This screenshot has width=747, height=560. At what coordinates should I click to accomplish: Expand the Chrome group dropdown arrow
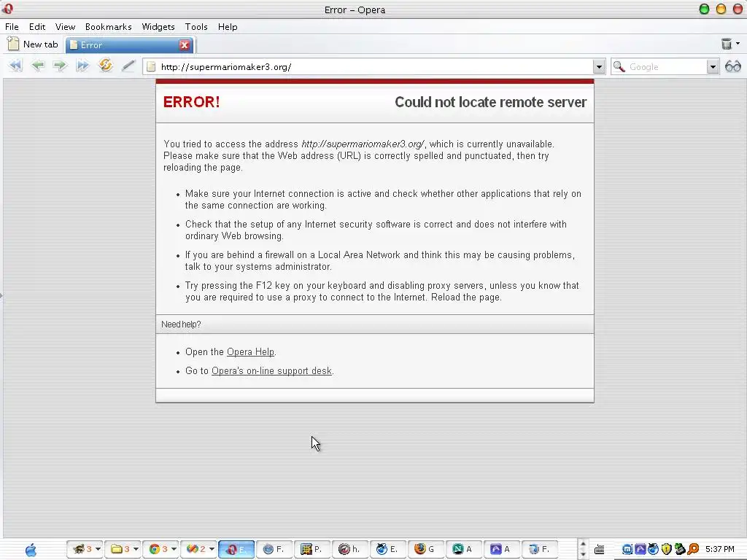(x=174, y=549)
